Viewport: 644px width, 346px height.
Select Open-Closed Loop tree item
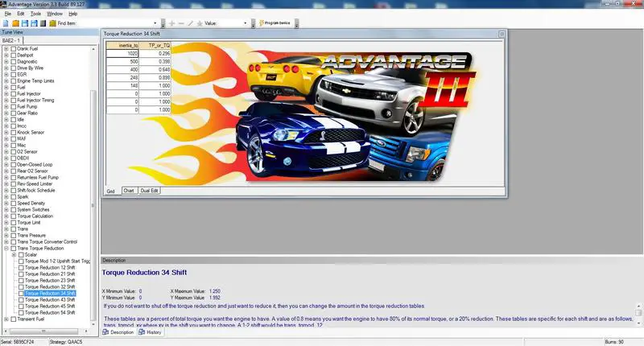click(35, 165)
